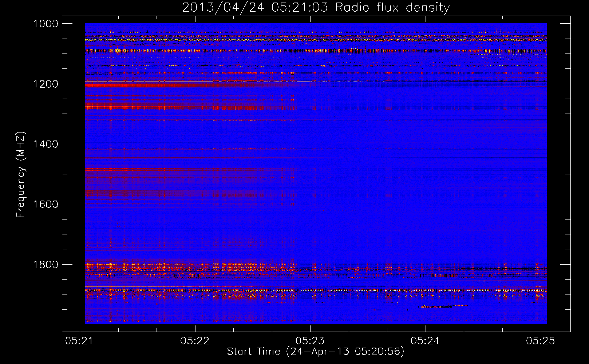
Task: Click the 1400 frequency tick label
Action: [46, 144]
